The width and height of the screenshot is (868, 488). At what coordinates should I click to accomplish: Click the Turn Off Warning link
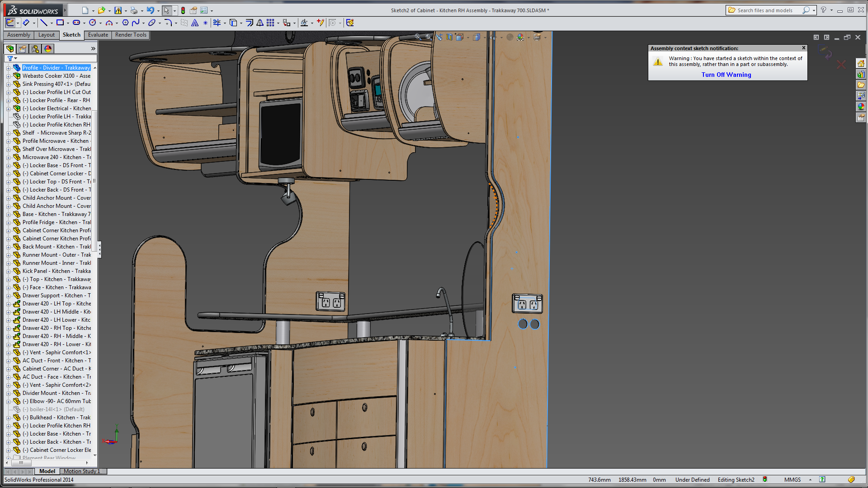[x=726, y=75]
